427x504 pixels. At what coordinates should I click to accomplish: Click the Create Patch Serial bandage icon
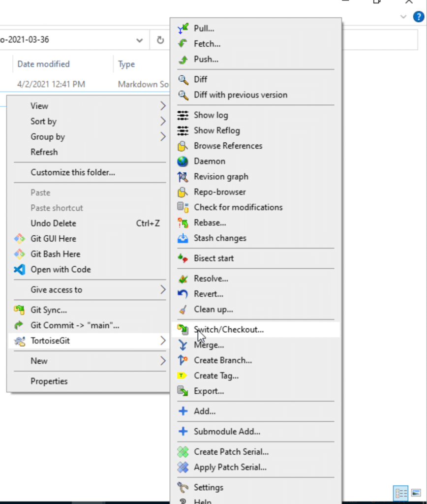[x=183, y=452]
